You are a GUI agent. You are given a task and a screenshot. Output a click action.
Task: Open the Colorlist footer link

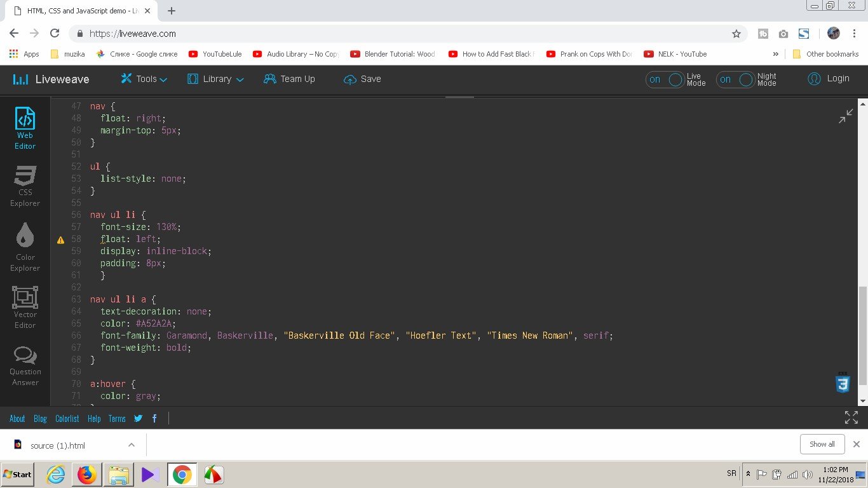tap(67, 418)
